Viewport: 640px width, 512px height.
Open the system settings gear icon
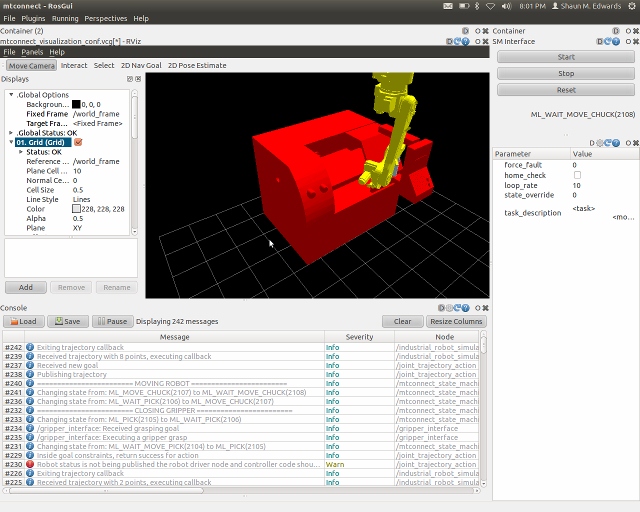point(630,5)
